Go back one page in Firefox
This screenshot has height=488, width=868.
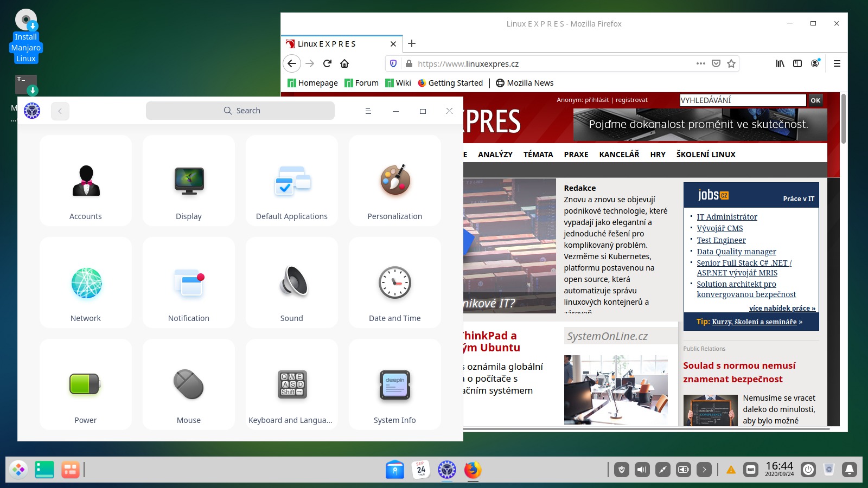[292, 63]
